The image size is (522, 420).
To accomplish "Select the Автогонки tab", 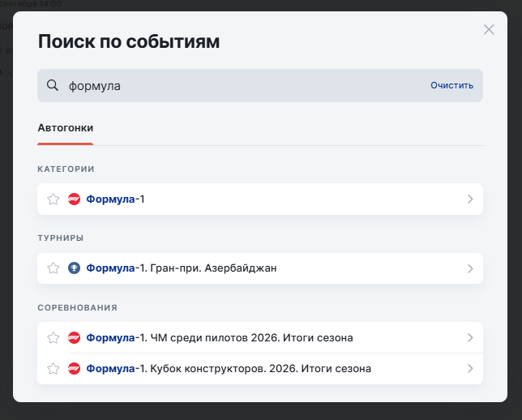I will 65,128.
